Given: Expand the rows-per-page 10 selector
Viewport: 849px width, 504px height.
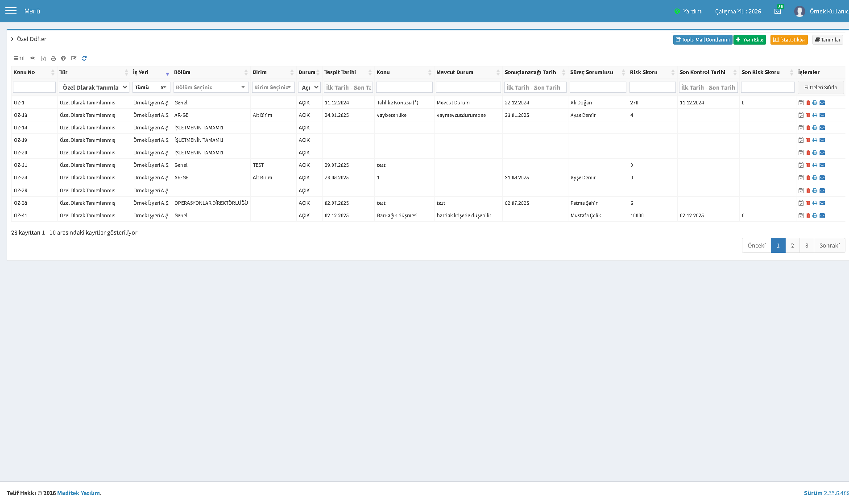Looking at the screenshot, I should click(x=19, y=58).
